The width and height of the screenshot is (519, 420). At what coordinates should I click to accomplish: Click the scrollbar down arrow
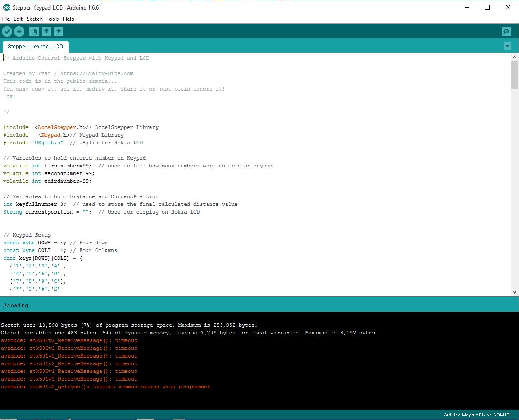click(x=515, y=292)
